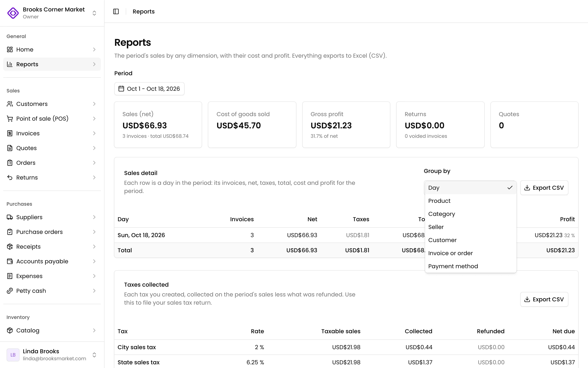Open the store switcher chevrons beside Brooks Corner Market

[x=94, y=13]
